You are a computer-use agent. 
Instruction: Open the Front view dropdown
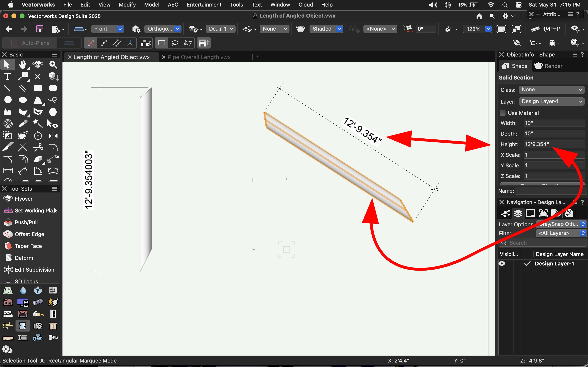click(107, 29)
